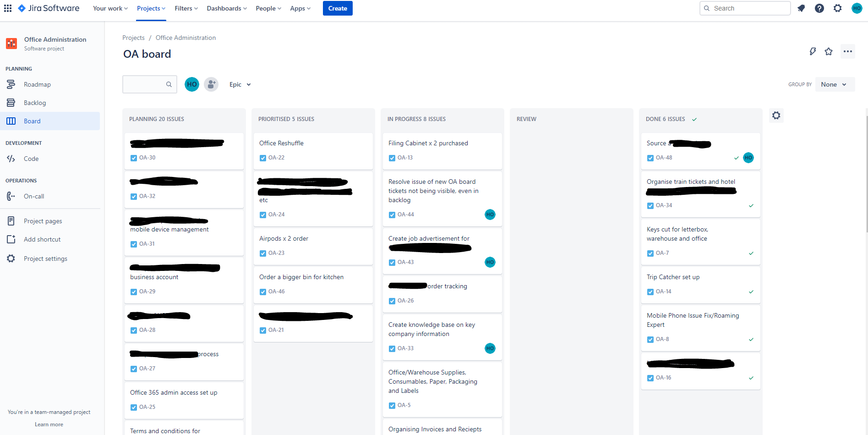
Task: Open board automation via the lightning icon
Action: (813, 51)
